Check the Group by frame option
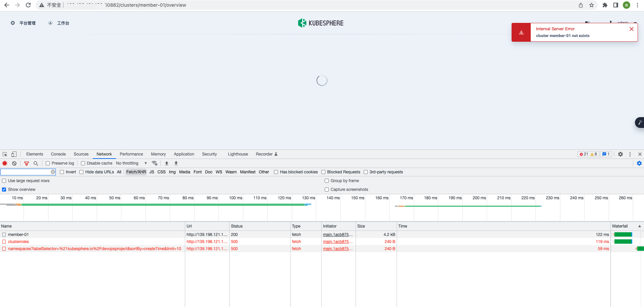The height and width of the screenshot is (307, 644). pyautogui.click(x=326, y=181)
